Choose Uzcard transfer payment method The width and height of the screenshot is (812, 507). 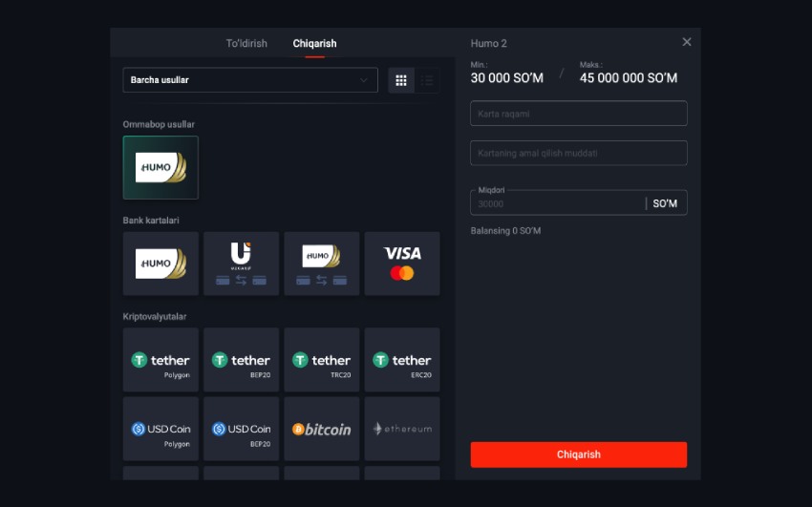(241, 264)
